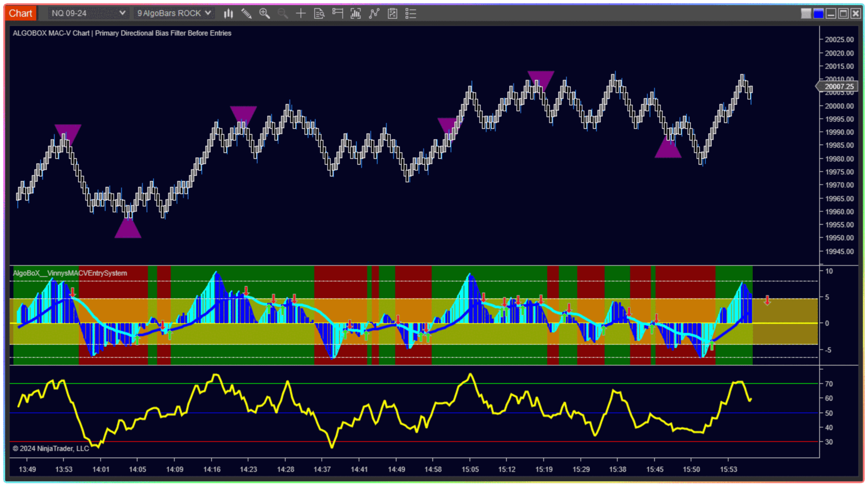Maximize the chart window
868x486 pixels.
(x=843, y=14)
